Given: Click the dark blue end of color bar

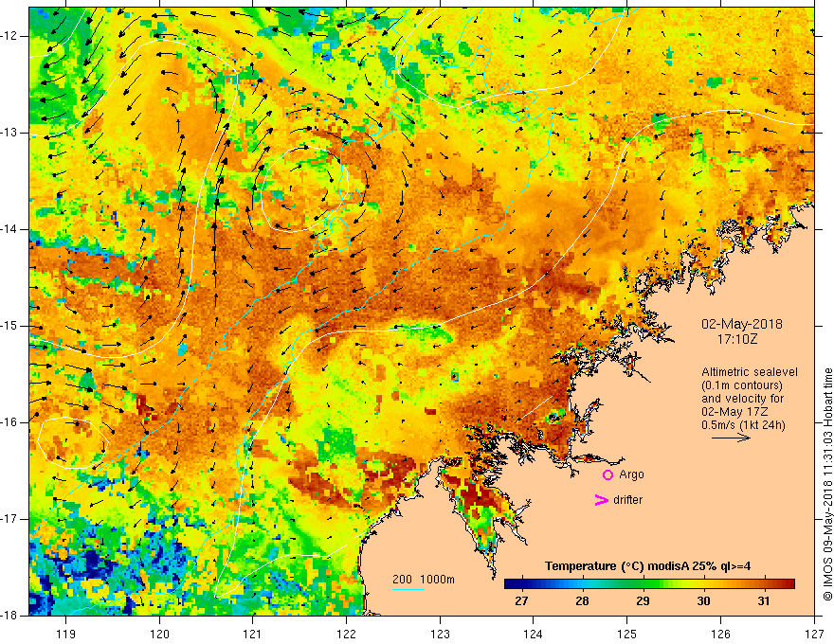Looking at the screenshot, I should 508,584.
